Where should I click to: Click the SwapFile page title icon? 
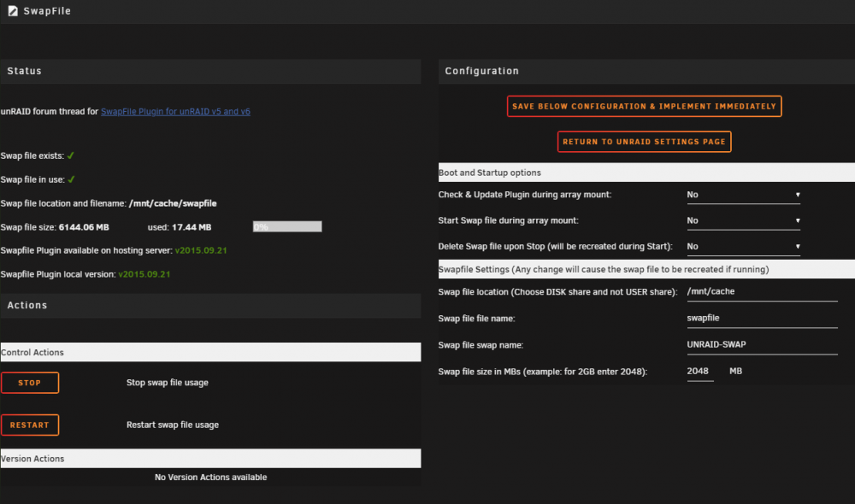13,11
